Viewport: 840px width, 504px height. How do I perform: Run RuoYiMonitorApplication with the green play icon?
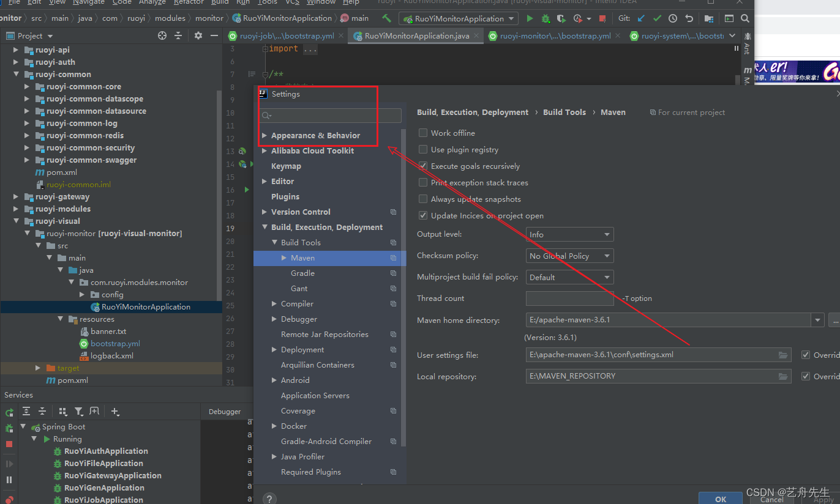click(x=530, y=18)
